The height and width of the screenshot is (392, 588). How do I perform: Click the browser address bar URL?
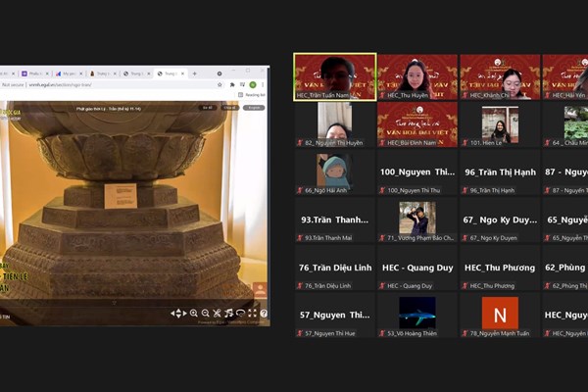point(61,85)
